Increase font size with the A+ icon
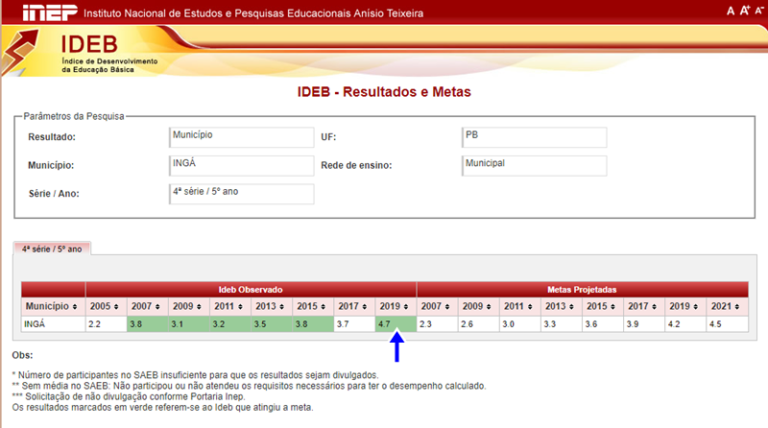The image size is (768, 428). 744,11
